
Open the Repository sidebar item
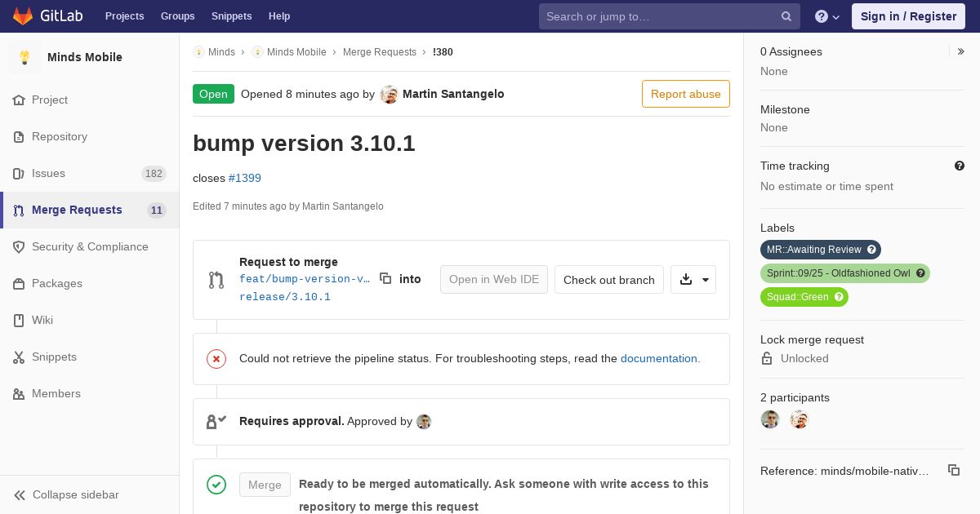point(90,137)
